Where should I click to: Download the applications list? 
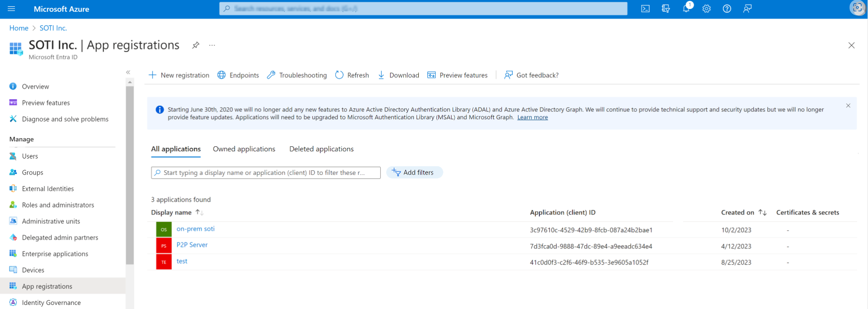pyautogui.click(x=398, y=75)
